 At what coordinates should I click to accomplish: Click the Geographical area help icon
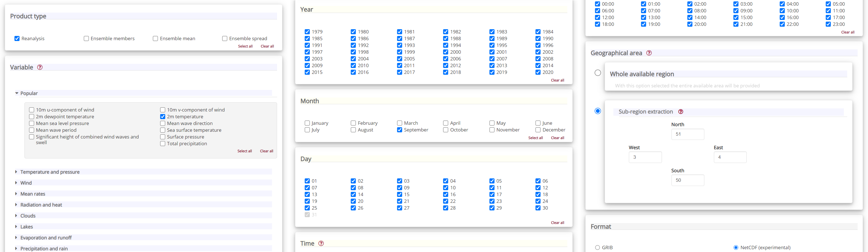(x=649, y=53)
